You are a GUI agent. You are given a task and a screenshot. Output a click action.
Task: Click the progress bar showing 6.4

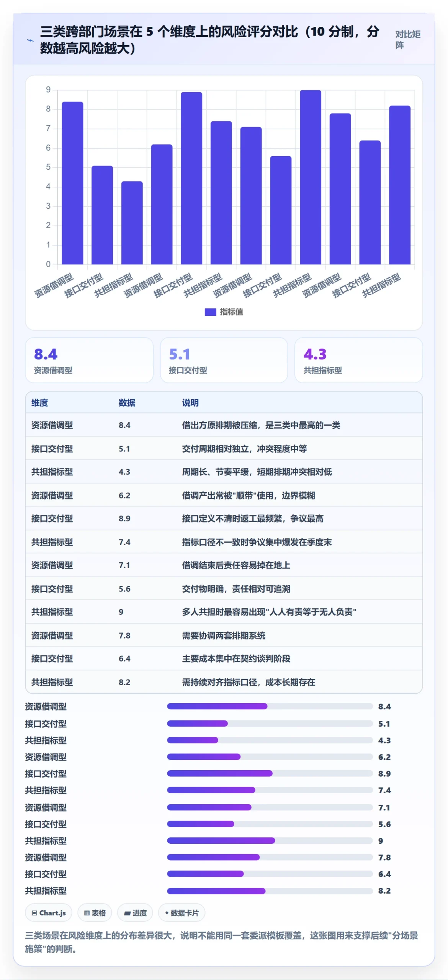(x=270, y=874)
